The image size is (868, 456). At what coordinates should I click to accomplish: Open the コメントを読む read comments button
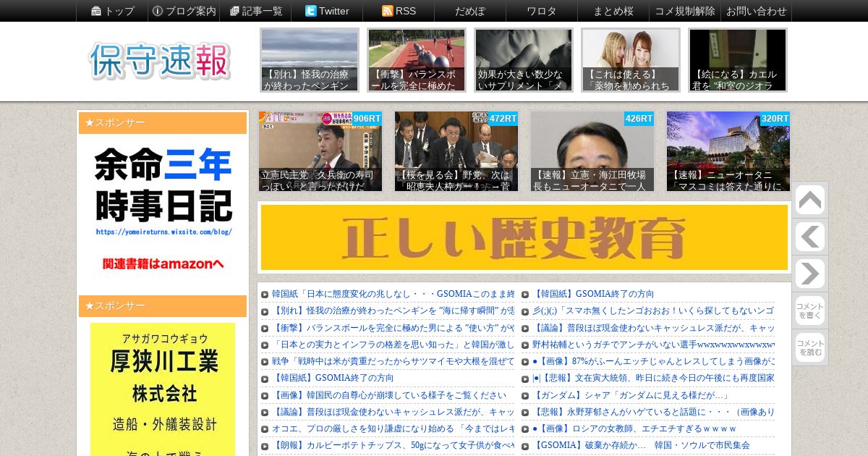click(x=810, y=348)
